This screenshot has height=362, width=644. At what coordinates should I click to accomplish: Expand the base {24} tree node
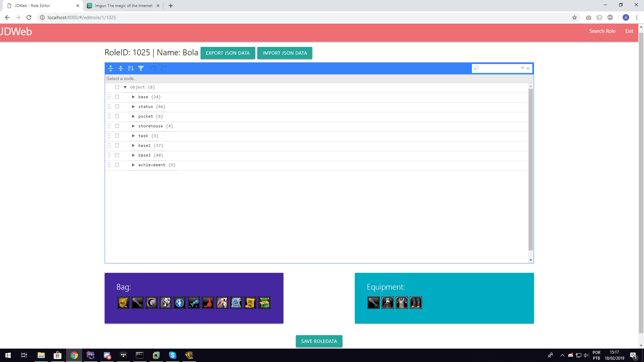click(x=133, y=97)
